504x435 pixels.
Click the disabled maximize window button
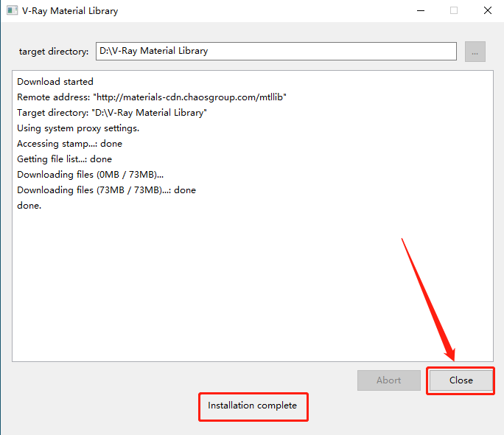click(x=454, y=10)
